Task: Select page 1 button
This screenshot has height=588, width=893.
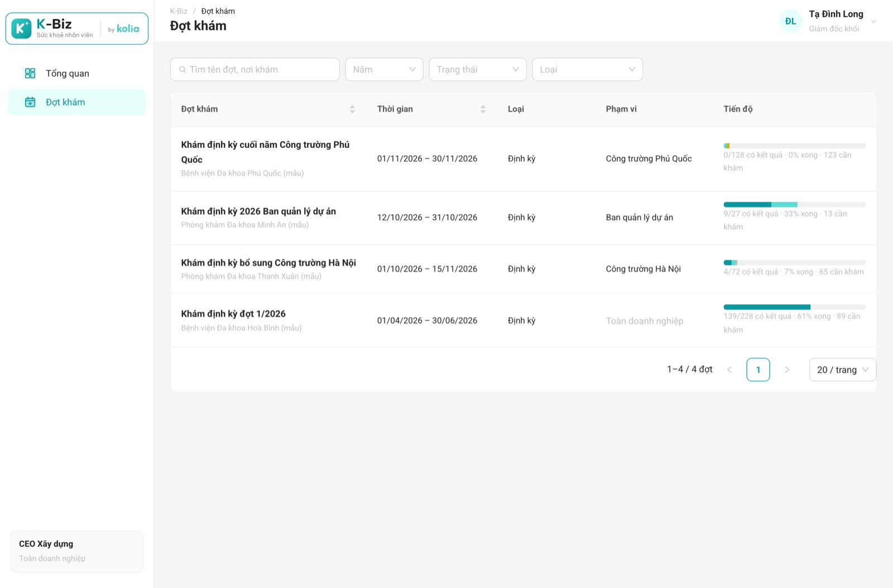Action: tap(758, 370)
